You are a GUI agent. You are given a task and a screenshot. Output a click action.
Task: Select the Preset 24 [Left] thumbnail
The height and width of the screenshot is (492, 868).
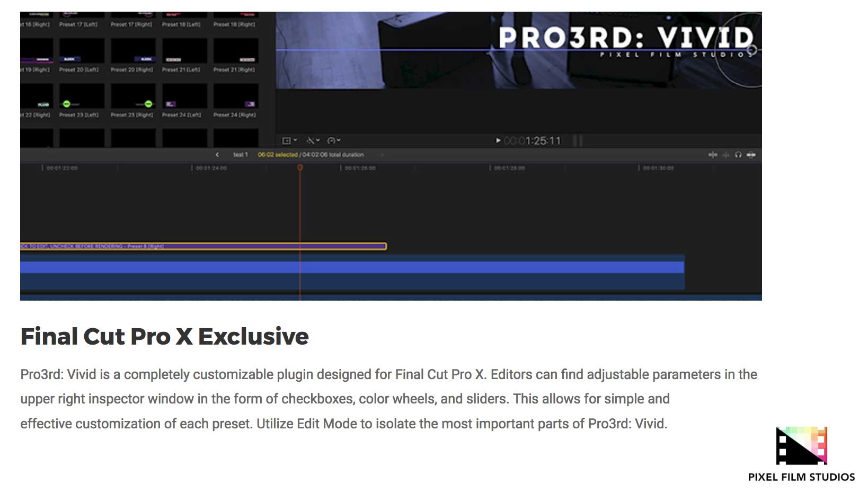pos(184,96)
